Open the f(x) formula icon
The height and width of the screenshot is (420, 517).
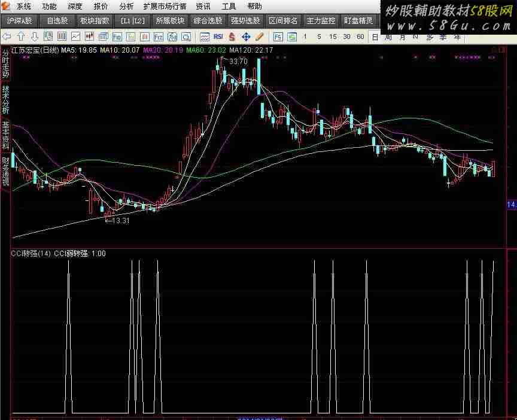[x=172, y=37]
